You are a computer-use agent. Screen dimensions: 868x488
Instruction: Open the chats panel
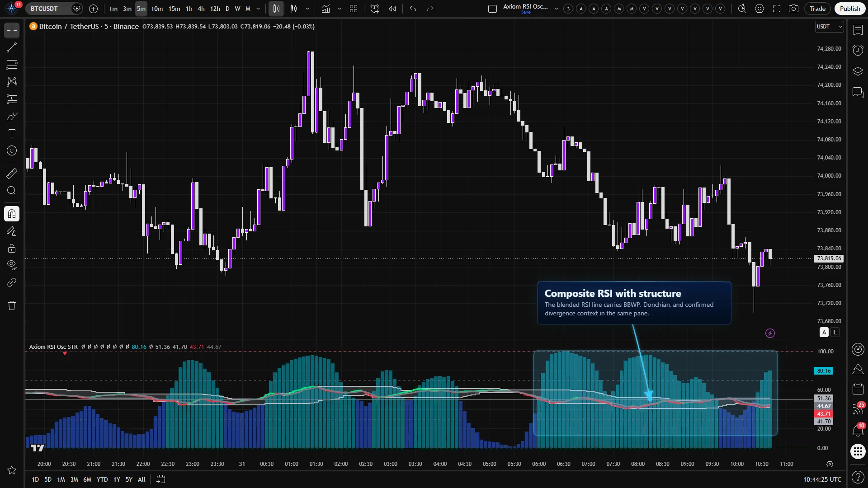click(x=858, y=93)
